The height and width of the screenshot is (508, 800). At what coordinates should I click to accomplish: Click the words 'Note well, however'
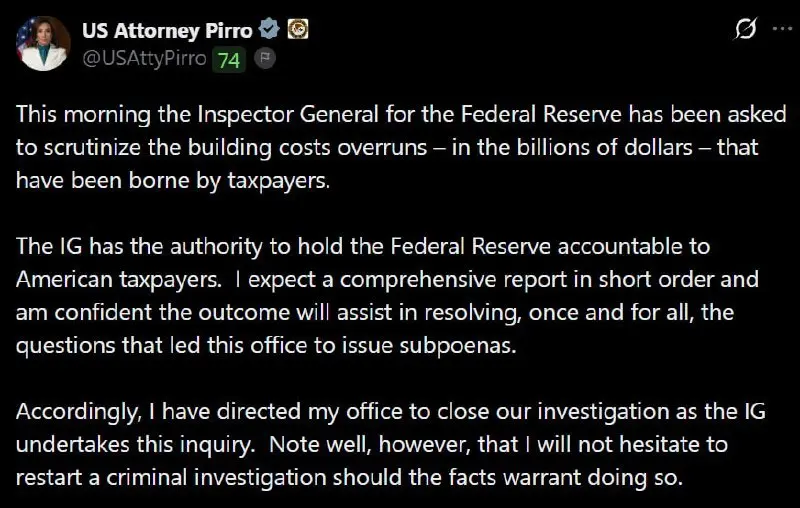pyautogui.click(x=370, y=444)
